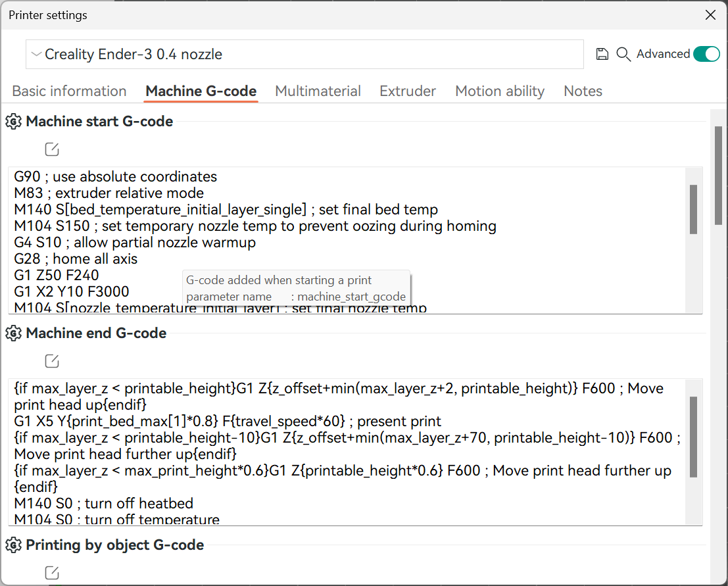This screenshot has width=728, height=586.
Task: Click the gear icon beside Machine start G-code
Action: 13,122
